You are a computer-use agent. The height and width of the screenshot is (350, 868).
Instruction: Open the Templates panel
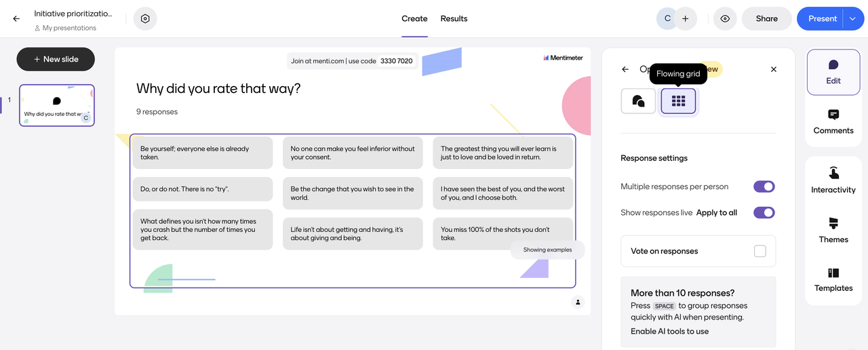[x=833, y=279]
